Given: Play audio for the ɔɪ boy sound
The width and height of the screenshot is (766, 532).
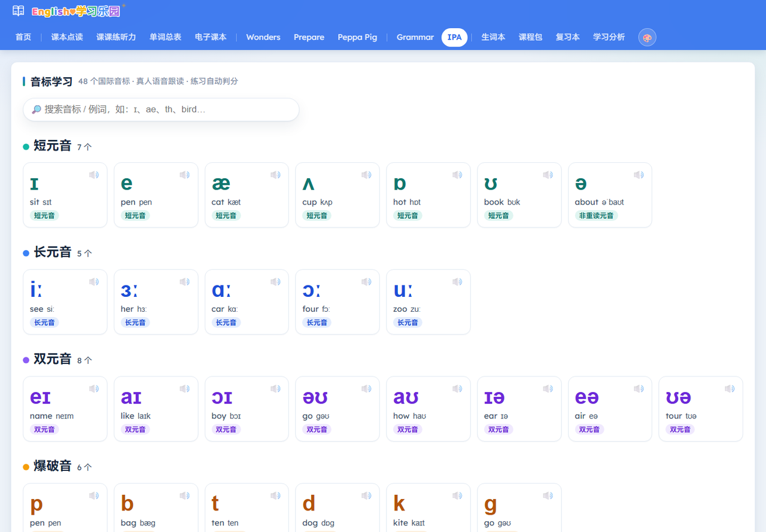Looking at the screenshot, I should [275, 389].
